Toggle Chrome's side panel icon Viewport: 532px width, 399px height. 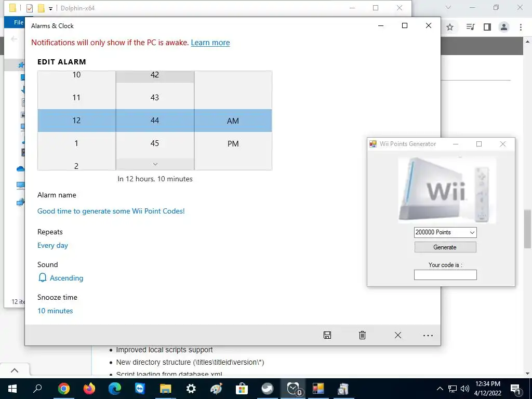pyautogui.click(x=487, y=27)
